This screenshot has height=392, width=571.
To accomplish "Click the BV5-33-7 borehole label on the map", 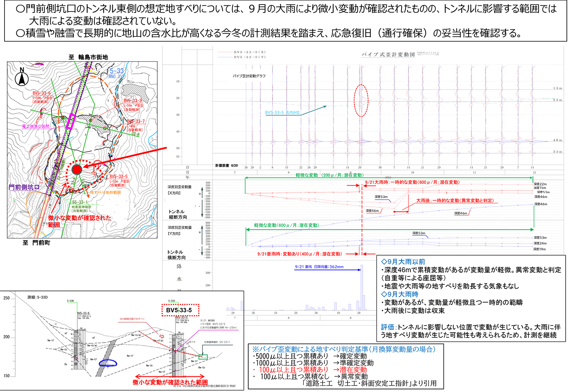I will click(x=136, y=121).
